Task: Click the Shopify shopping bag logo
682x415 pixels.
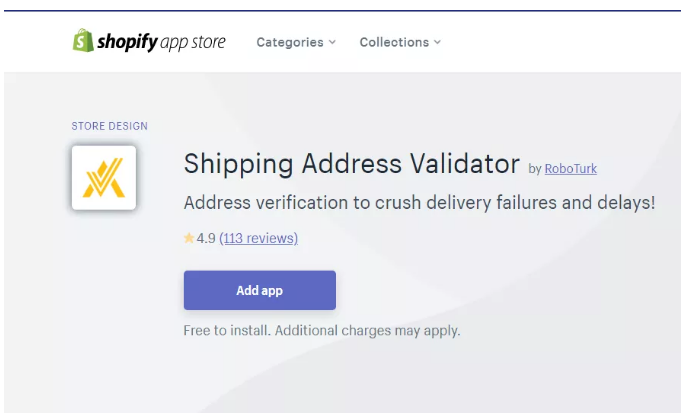Action: [x=83, y=40]
